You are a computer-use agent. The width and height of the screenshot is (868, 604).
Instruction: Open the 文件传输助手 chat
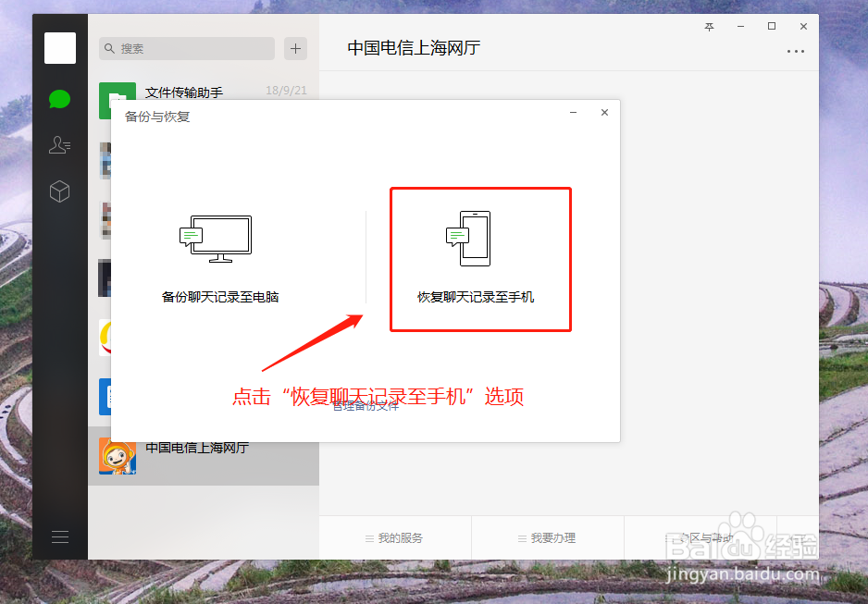pos(204,92)
